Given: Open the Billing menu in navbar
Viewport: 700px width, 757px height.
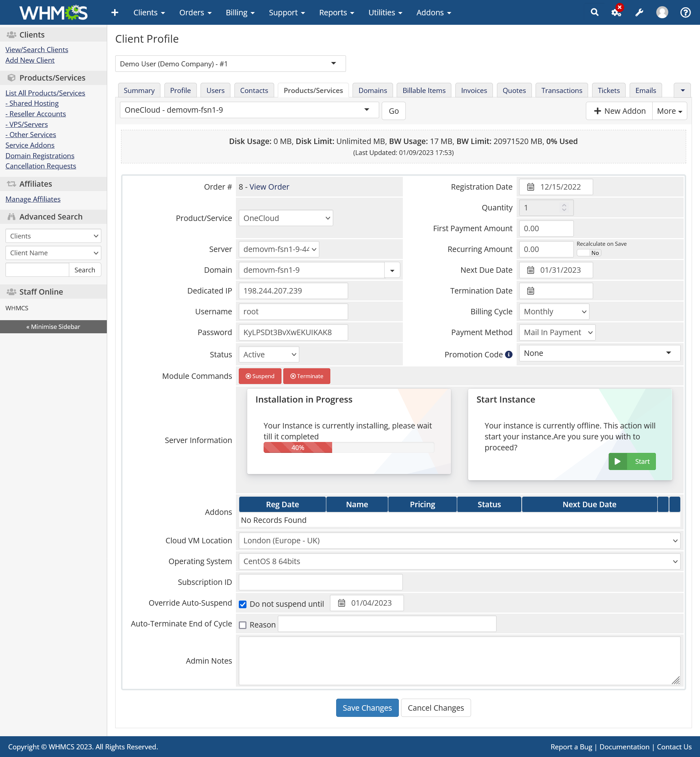Looking at the screenshot, I should tap(240, 12).
